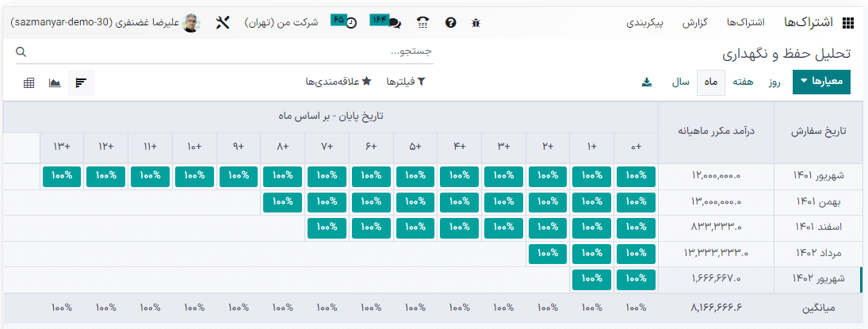Select the روز (day) interval
This screenshot has height=329, width=868.
pyautogui.click(x=774, y=82)
